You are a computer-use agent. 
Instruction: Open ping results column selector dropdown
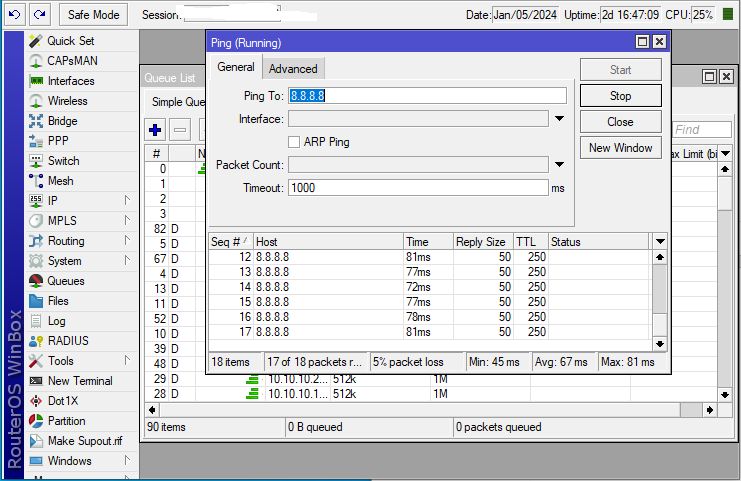pyautogui.click(x=660, y=241)
